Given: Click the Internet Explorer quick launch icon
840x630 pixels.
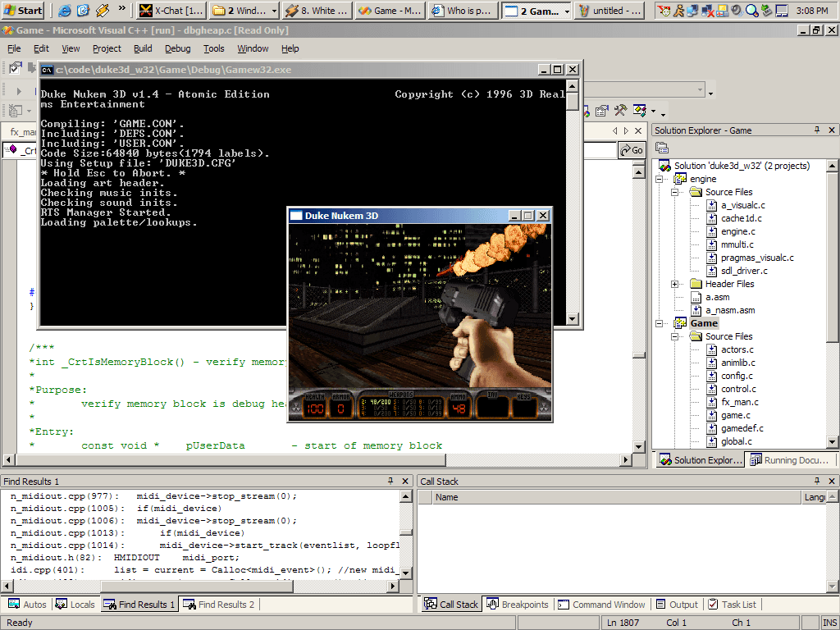Looking at the screenshot, I should pyautogui.click(x=64, y=10).
